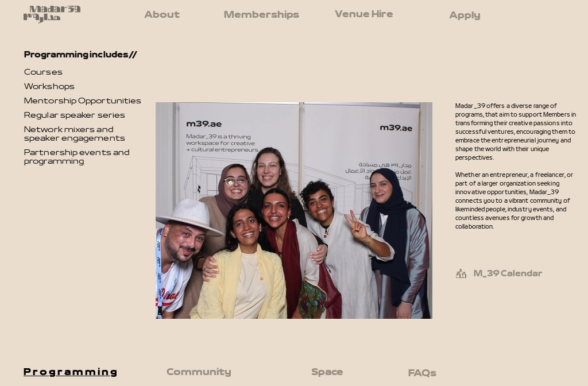Go to Venue Hire
The image size is (588, 386).
coord(363,14)
